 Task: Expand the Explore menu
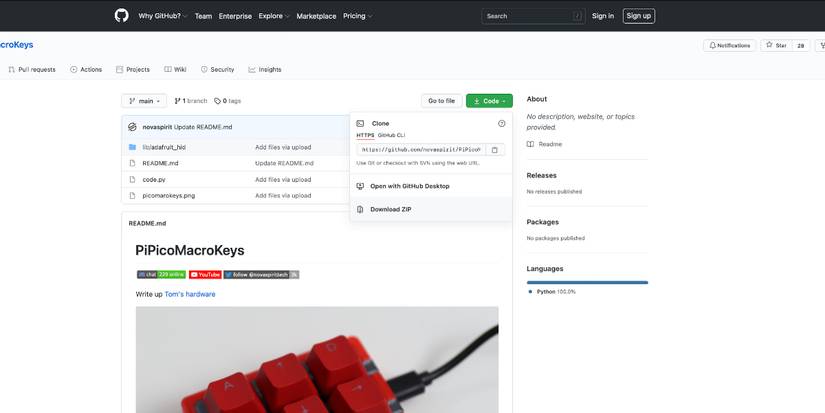(x=274, y=16)
